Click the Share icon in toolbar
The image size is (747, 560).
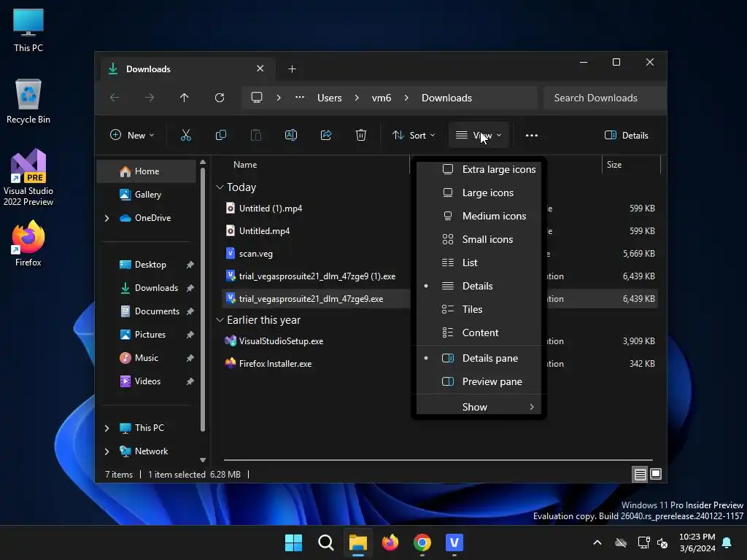tap(326, 135)
